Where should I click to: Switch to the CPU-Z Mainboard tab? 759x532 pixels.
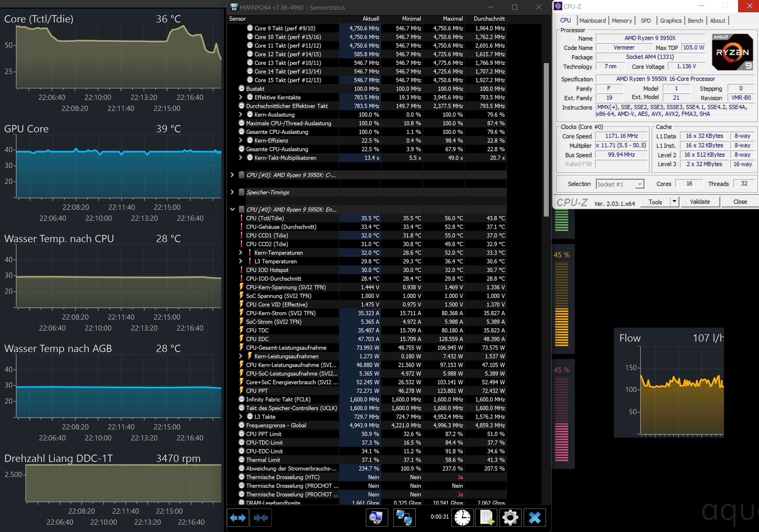592,20
